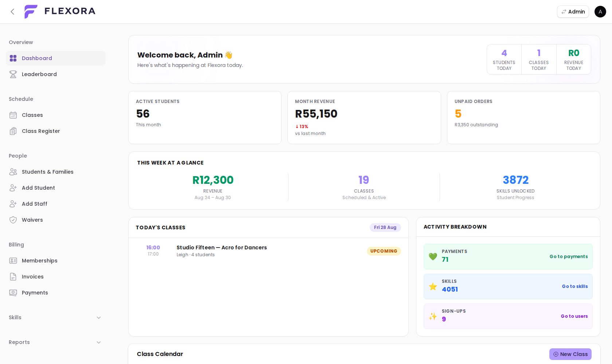
Task: Click the Class Register clipboard icon
Action: [13, 131]
